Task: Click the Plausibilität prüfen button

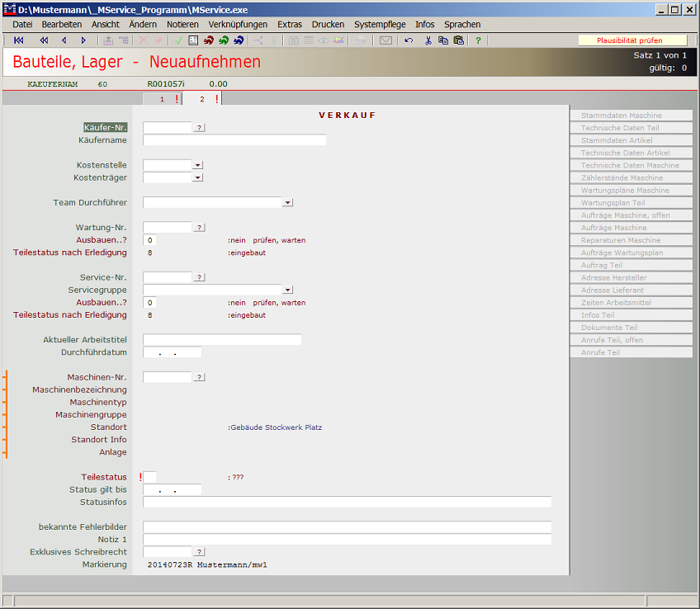Action: 631,40
